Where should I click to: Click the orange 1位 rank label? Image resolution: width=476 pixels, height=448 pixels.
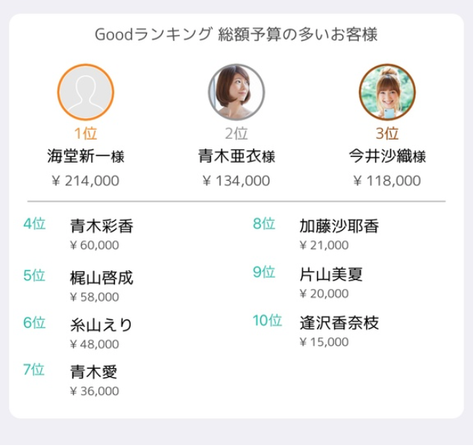tap(86, 134)
